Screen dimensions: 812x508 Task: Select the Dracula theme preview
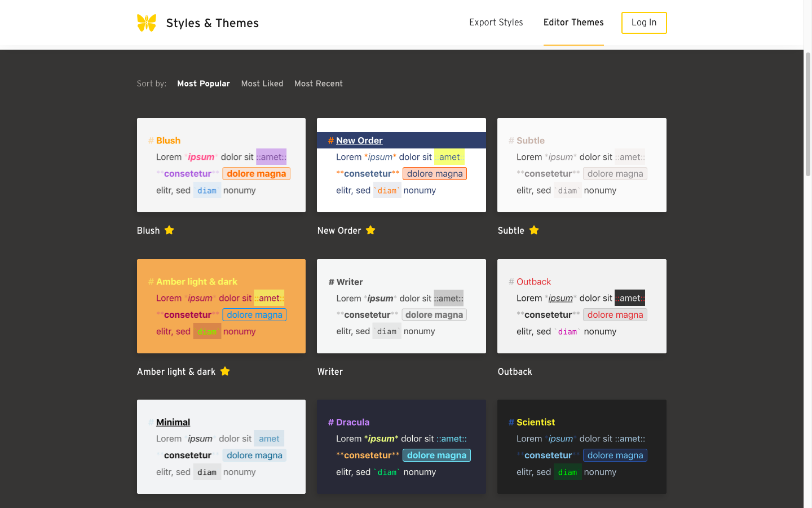(x=401, y=446)
